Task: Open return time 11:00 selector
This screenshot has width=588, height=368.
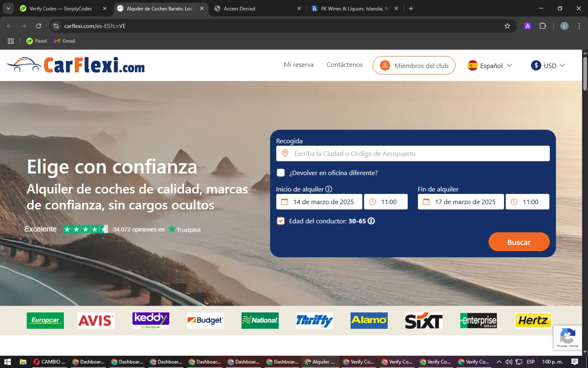Action: coord(527,202)
